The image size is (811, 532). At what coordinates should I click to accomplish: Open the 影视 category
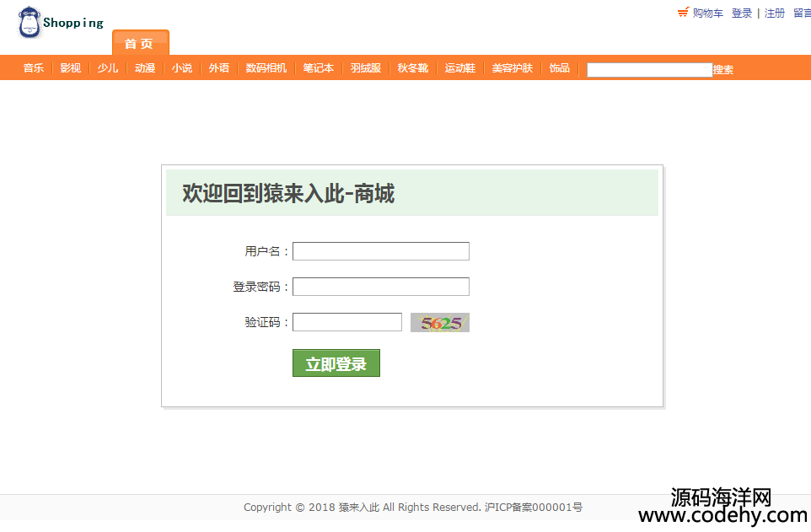coord(70,68)
